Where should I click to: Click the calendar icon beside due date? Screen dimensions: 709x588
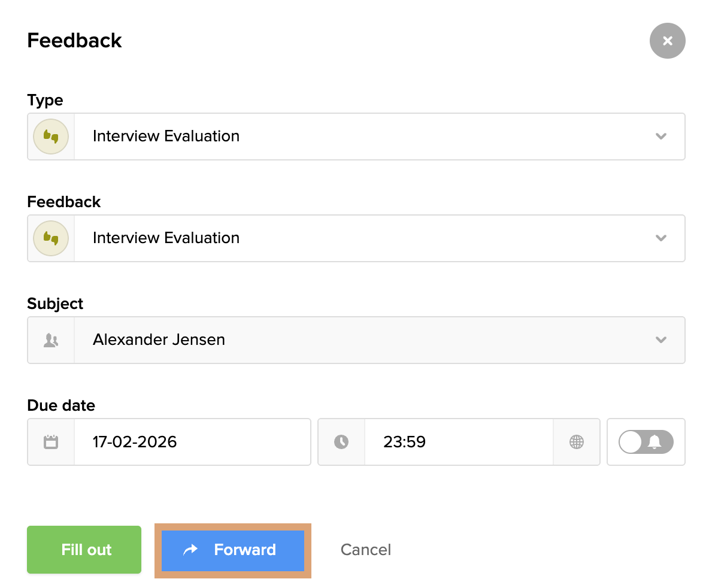[51, 442]
